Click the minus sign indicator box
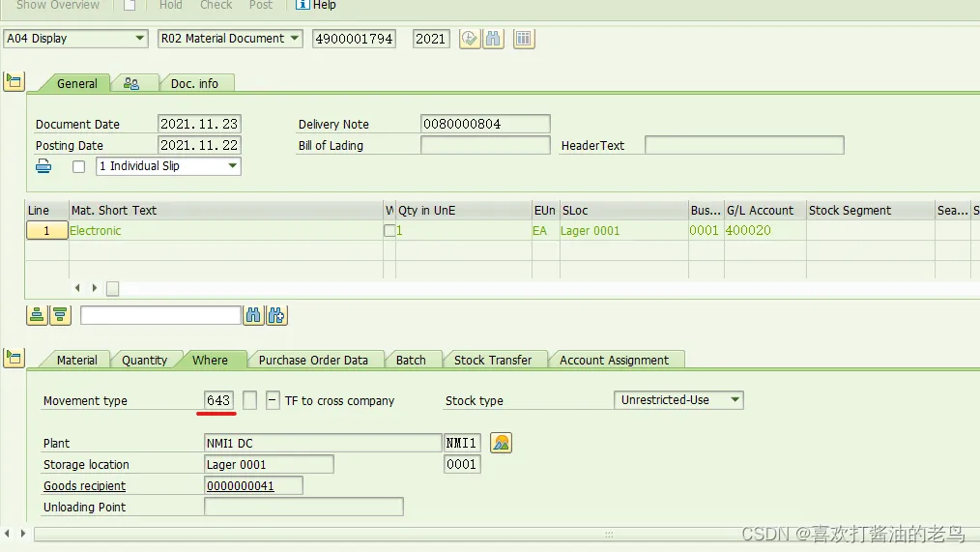The height and width of the screenshot is (552, 980). [273, 400]
